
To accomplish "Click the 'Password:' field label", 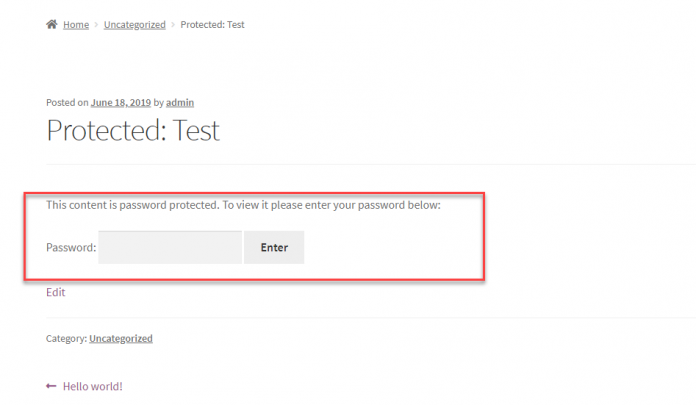I will click(71, 248).
